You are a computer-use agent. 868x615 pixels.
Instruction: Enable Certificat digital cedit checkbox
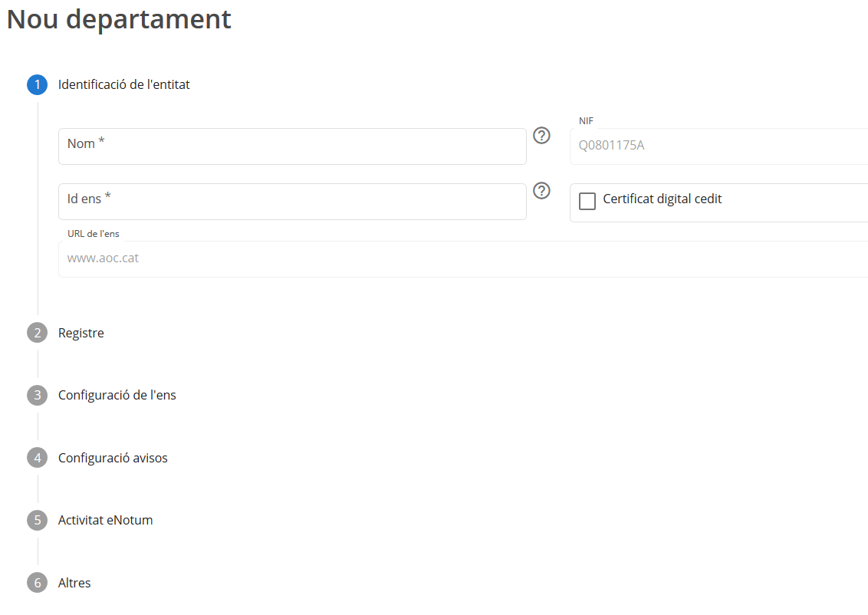[587, 201]
